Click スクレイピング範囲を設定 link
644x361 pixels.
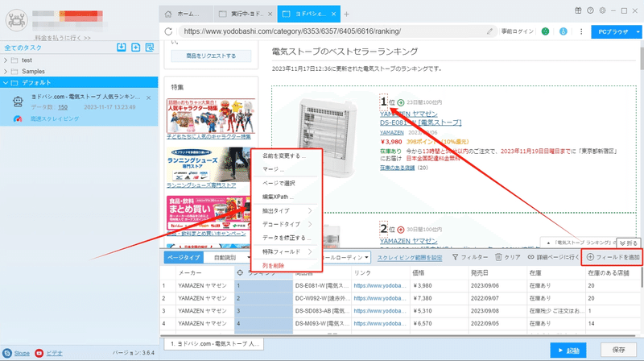[x=410, y=258]
